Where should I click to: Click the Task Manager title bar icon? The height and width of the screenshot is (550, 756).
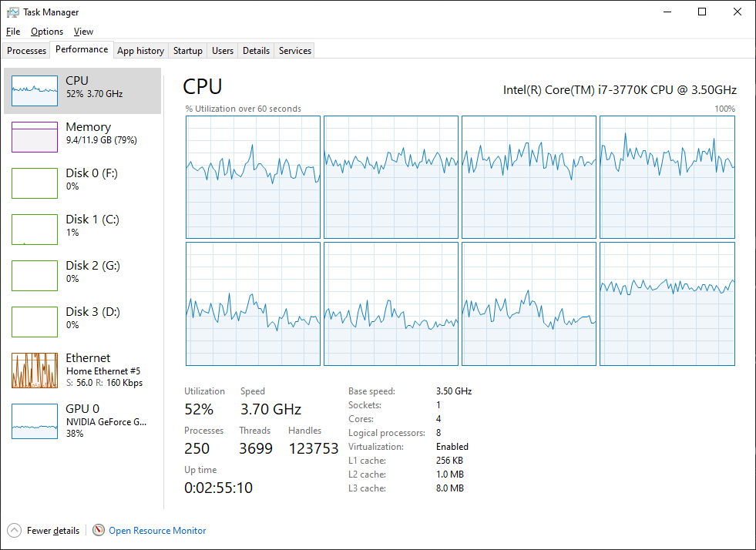pos(13,12)
